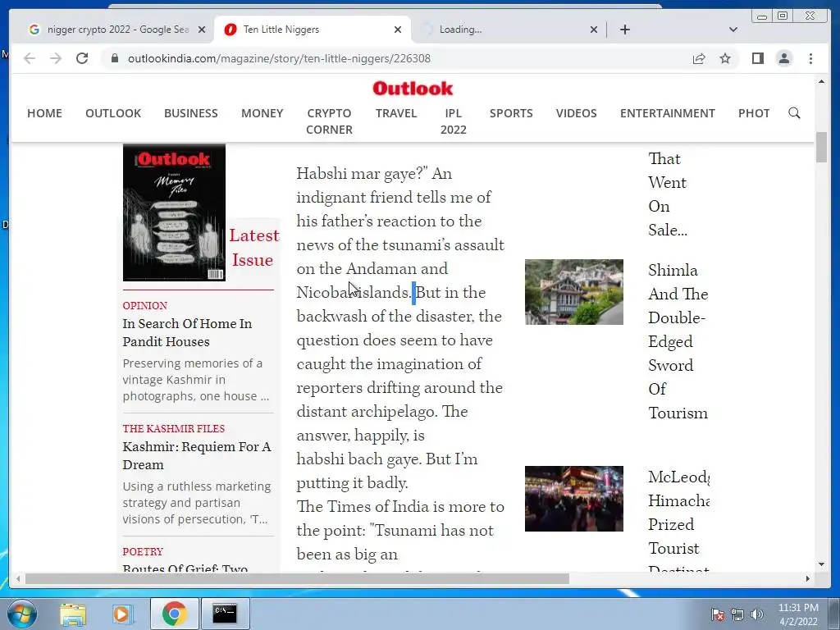The width and height of the screenshot is (840, 630).
Task: Open the Windows Start menu
Action: click(22, 614)
